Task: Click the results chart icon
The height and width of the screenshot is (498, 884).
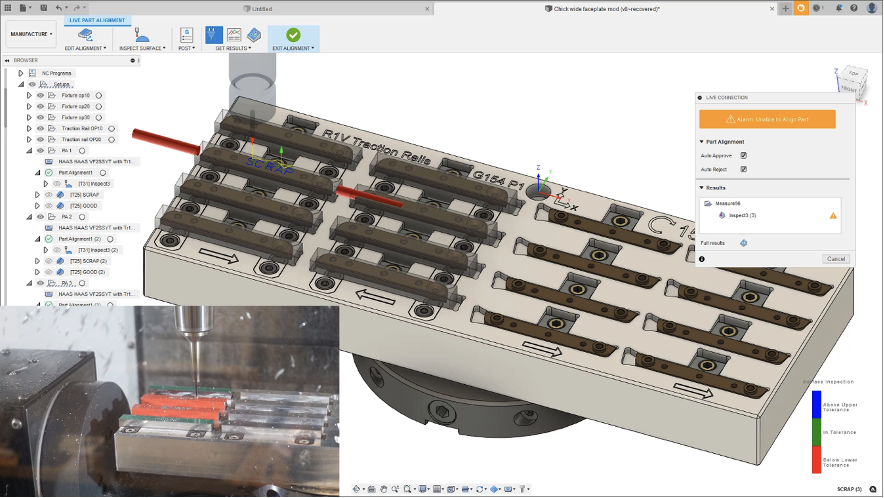Action: [234, 35]
